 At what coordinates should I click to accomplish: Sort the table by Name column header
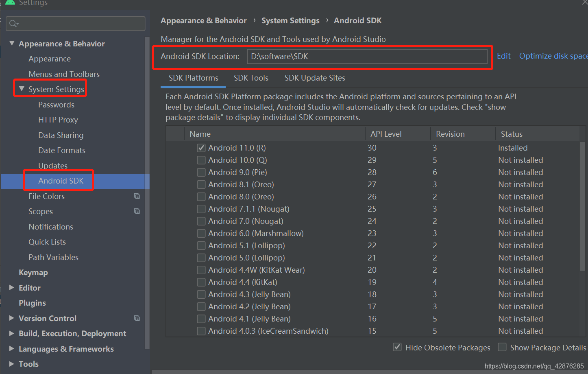(274, 134)
